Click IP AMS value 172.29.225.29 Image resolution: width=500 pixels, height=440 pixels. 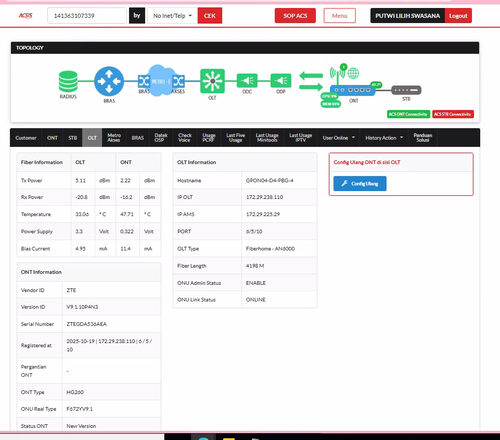pyautogui.click(x=263, y=214)
